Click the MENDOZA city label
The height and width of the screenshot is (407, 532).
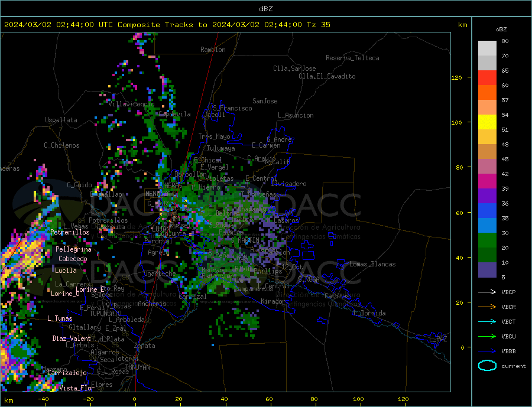(158, 194)
